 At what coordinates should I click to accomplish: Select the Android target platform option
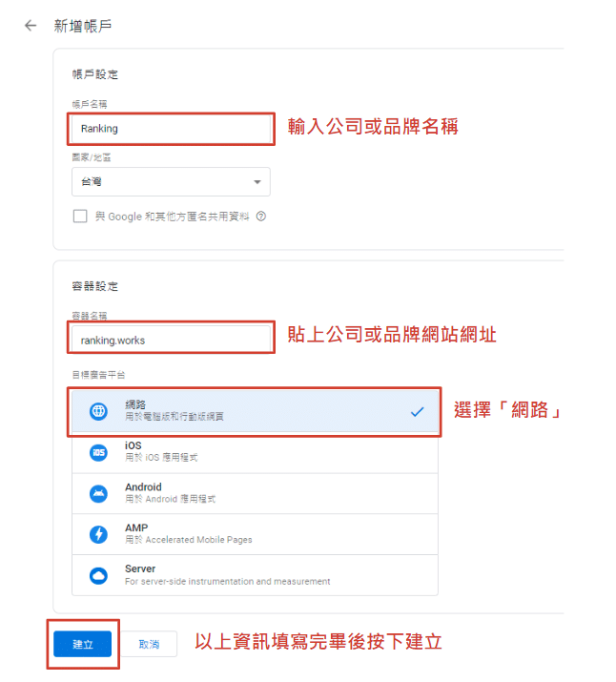click(x=255, y=494)
